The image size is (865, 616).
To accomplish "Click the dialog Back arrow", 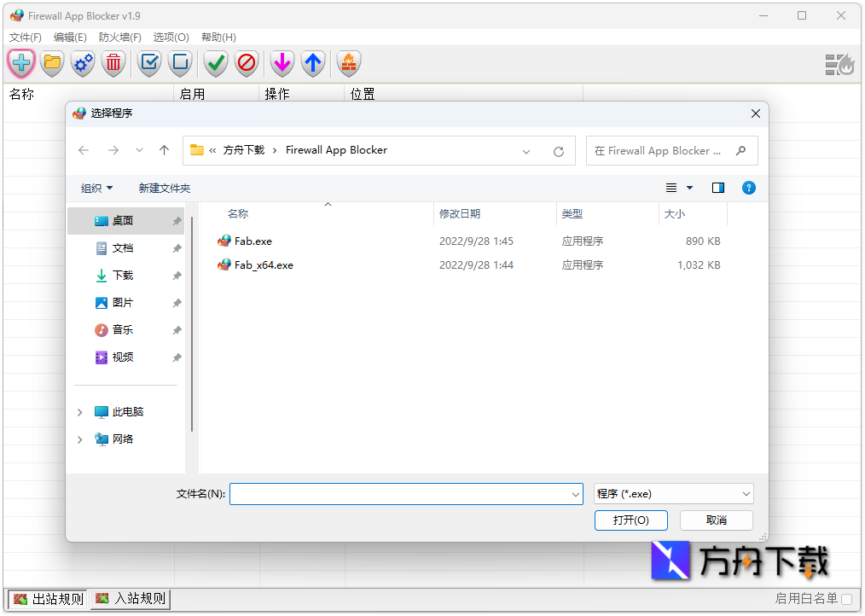I will [x=84, y=150].
